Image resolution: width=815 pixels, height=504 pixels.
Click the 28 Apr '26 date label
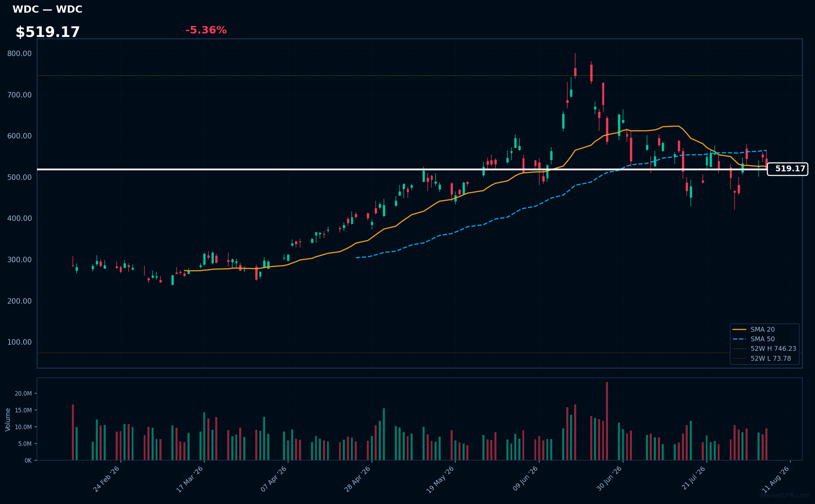click(x=358, y=479)
